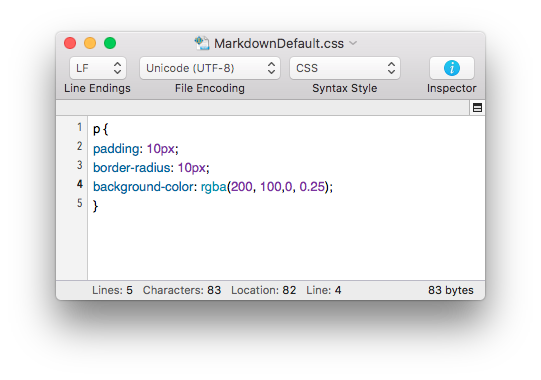Click the red close window button
541x380 pixels.
(x=70, y=43)
